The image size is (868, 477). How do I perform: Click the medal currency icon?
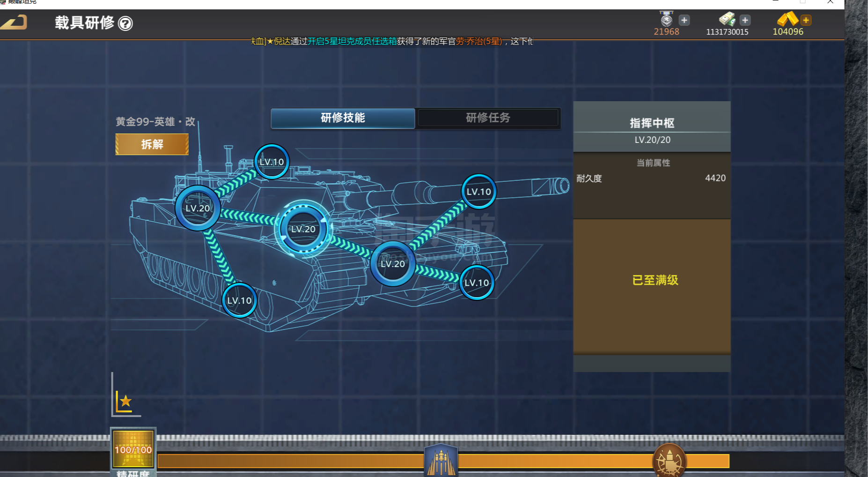666,19
